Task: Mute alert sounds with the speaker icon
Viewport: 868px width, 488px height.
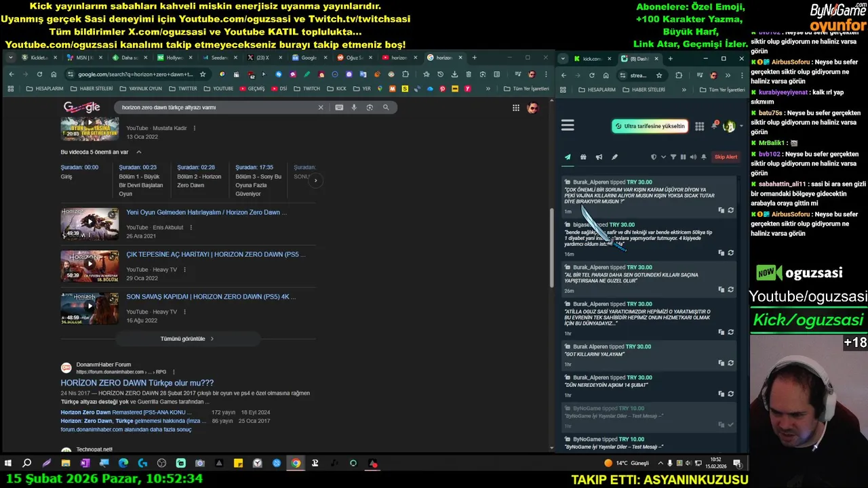Action: 693,157
